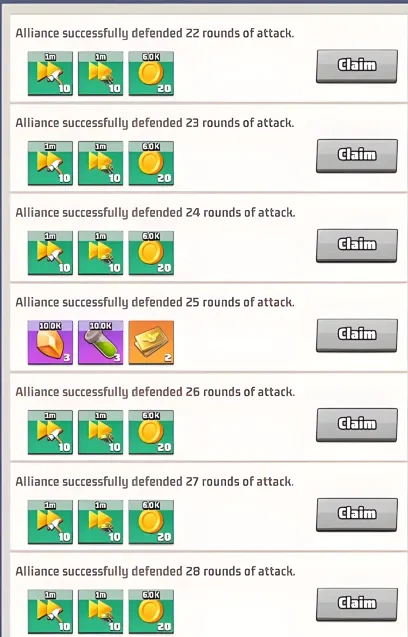This screenshot has height=637, width=408.
Task: Claim reward for defending 22 rounds
Action: coord(357,66)
